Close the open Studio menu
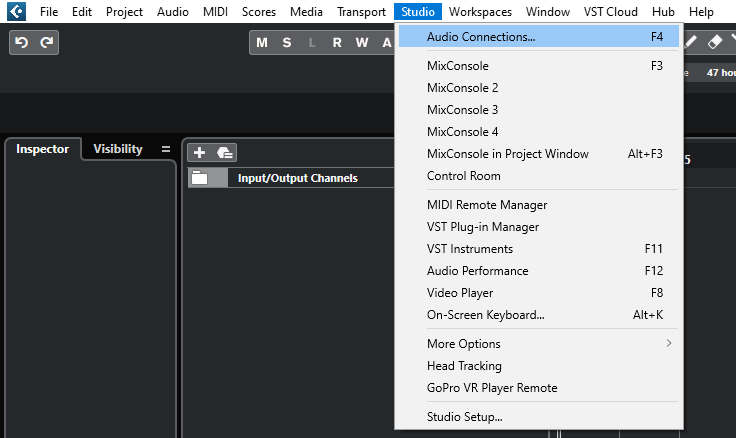This screenshot has height=438, width=736. [x=418, y=12]
